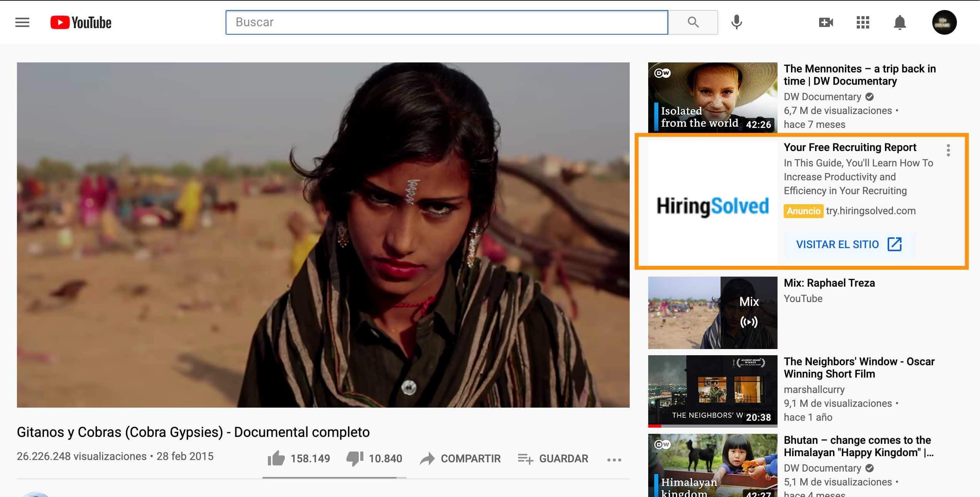980x497 pixels.
Task: Like the video with thumbs up
Action: point(299,458)
